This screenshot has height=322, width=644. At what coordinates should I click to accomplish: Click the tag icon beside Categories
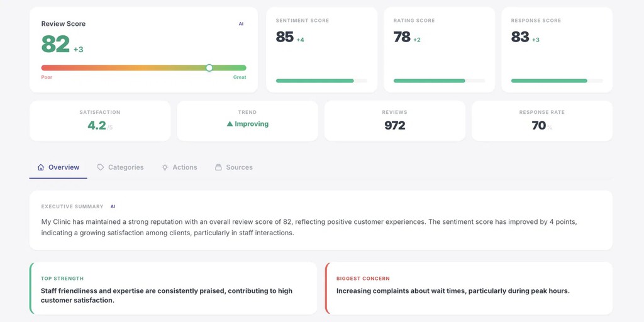point(101,167)
